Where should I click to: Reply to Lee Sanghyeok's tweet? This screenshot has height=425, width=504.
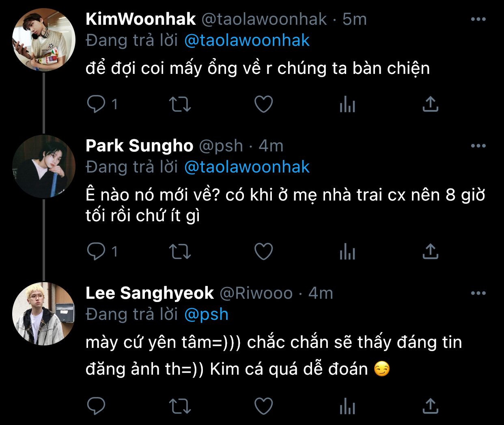[x=96, y=406]
